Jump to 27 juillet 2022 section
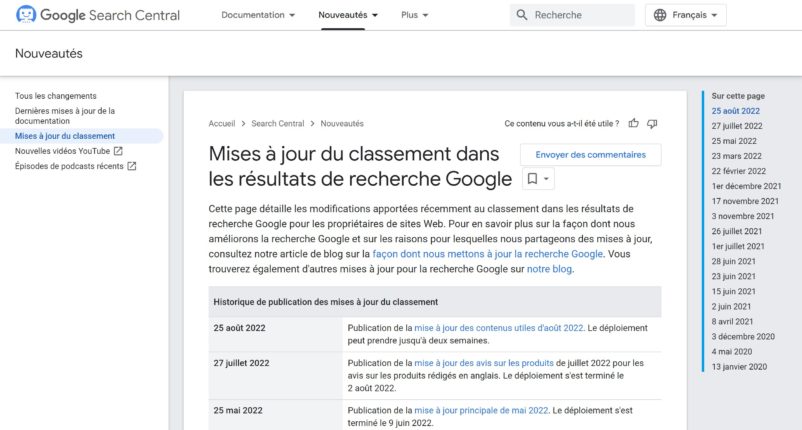Image resolution: width=802 pixels, height=430 pixels. (737, 126)
